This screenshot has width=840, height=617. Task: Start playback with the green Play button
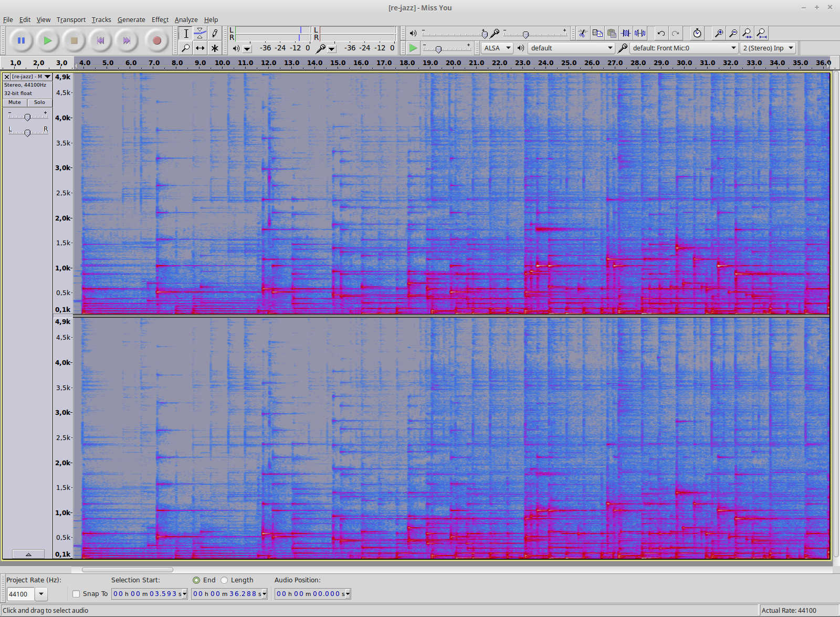point(47,40)
